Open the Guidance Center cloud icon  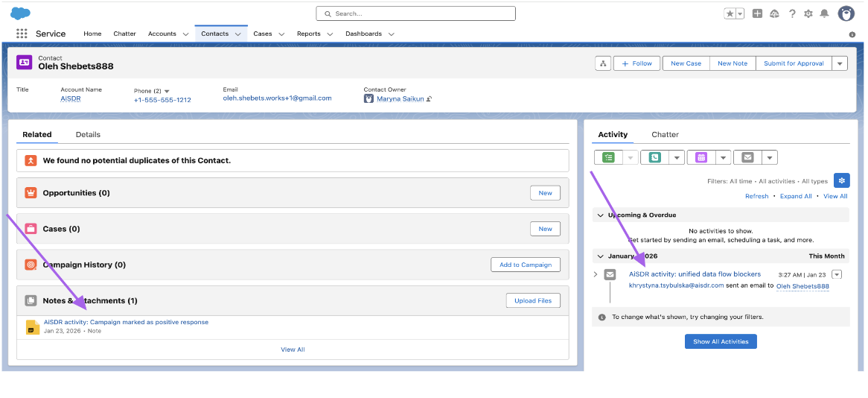tap(774, 14)
